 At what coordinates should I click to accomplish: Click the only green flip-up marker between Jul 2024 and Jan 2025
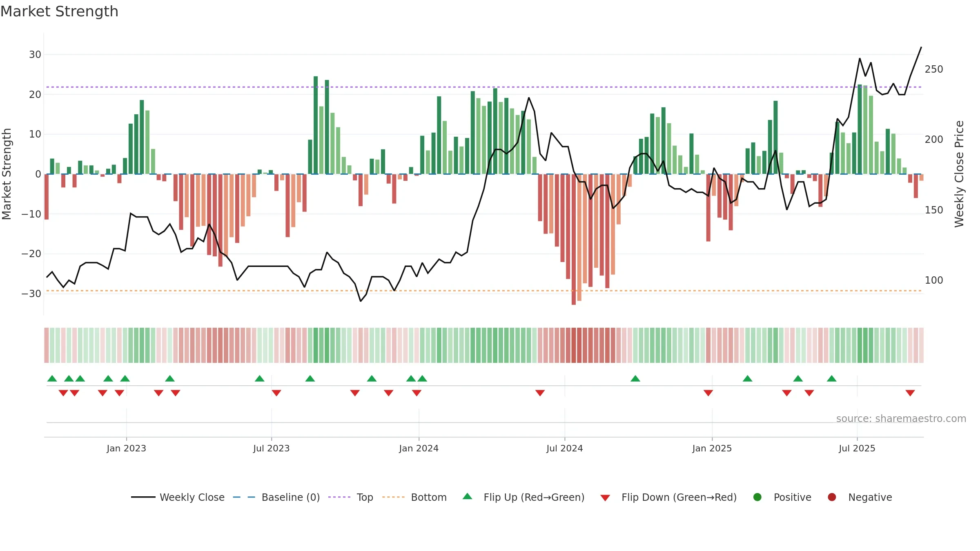click(635, 378)
